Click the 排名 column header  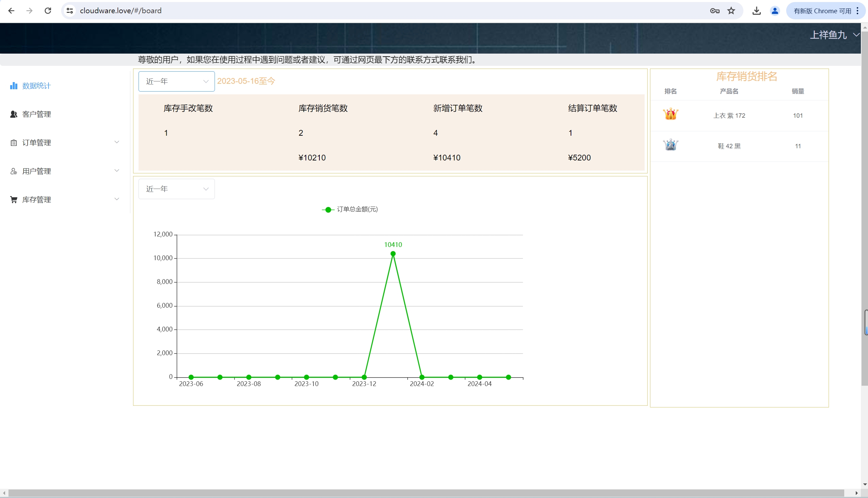click(670, 91)
